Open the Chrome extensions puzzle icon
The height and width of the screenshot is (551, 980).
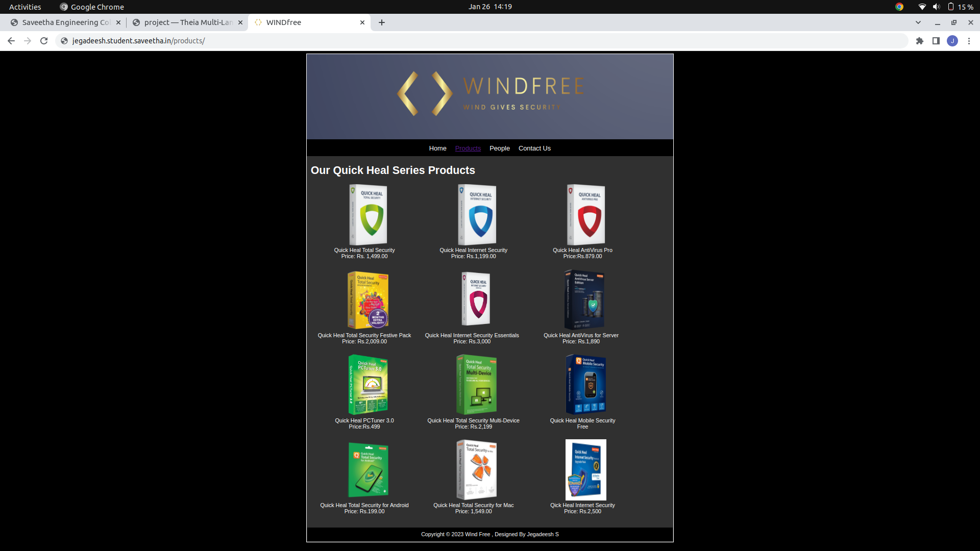(x=920, y=41)
